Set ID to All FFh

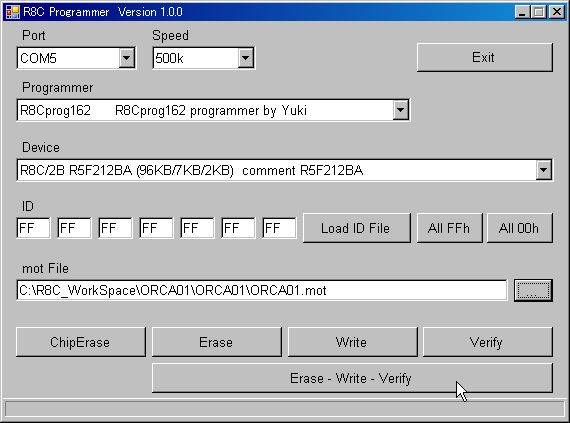(x=450, y=228)
